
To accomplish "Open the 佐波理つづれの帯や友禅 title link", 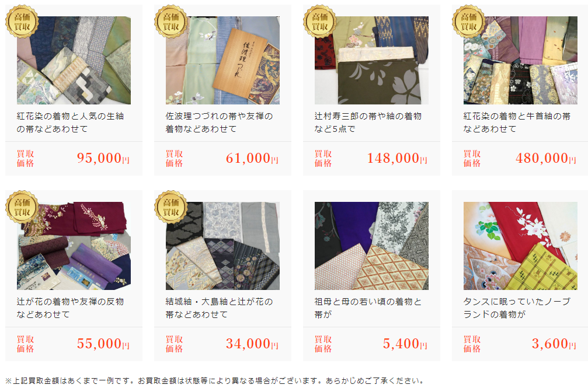I will [x=220, y=123].
